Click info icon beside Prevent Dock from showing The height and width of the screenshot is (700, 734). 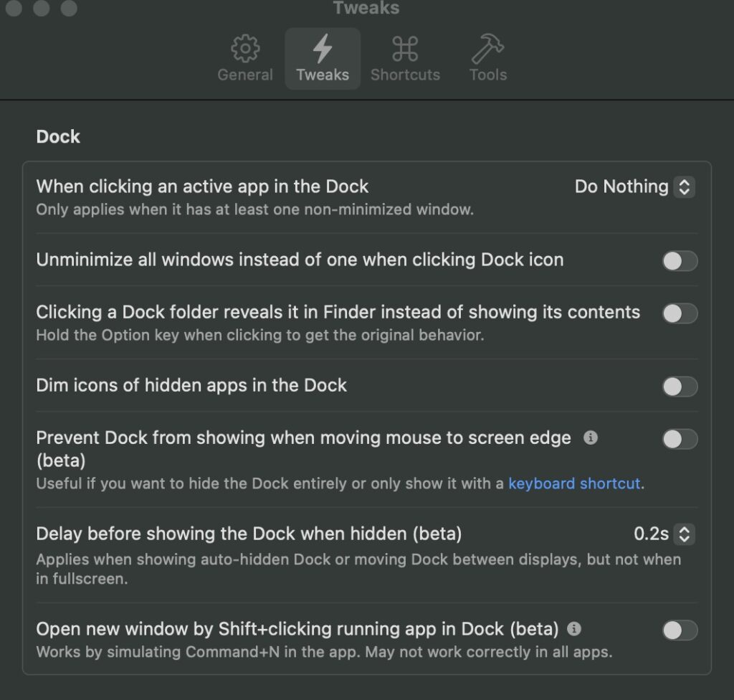click(x=591, y=437)
